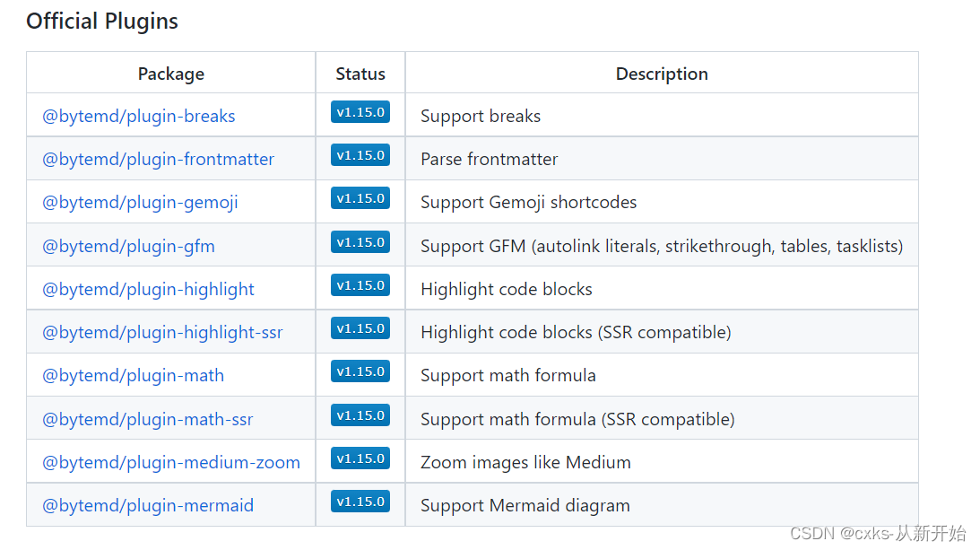This screenshot has width=980, height=550.
Task: Open the @bytemd/plugin-breaks package link
Action: pos(139,116)
